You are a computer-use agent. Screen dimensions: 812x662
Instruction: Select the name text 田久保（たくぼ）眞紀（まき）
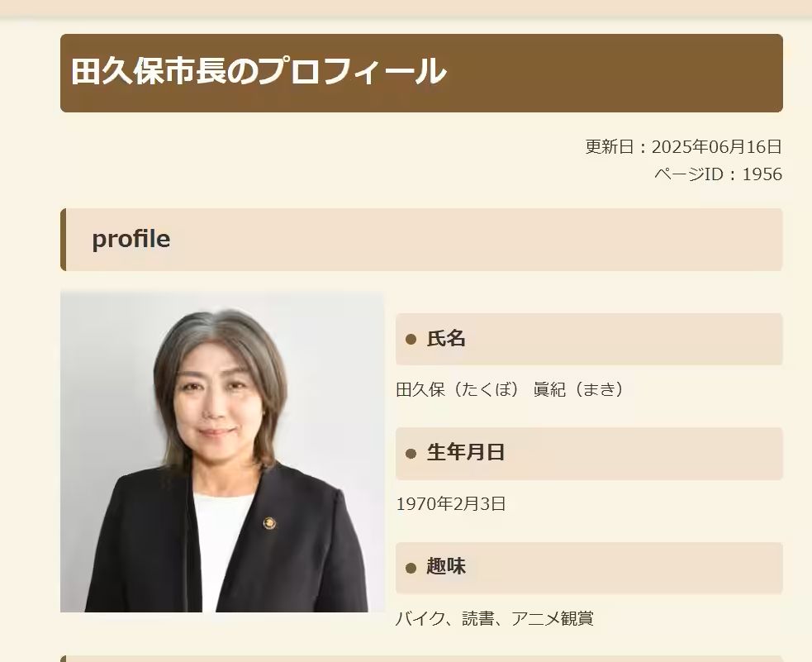click(510, 389)
